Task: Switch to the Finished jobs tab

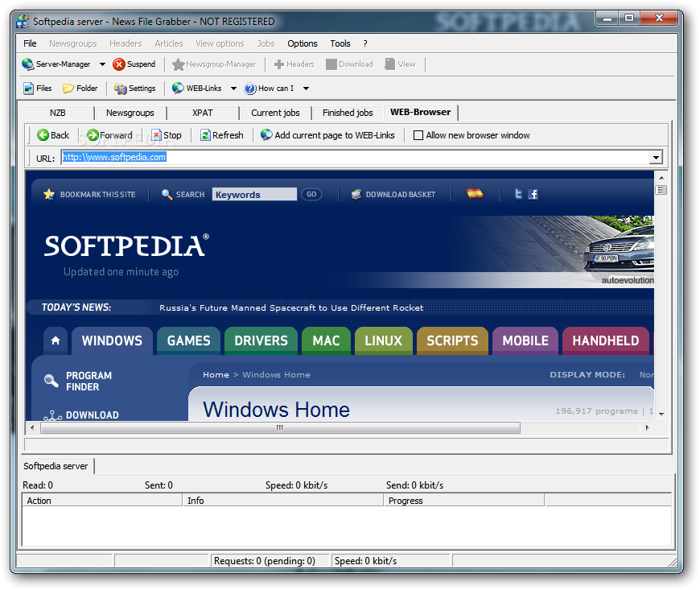Action: pos(348,113)
